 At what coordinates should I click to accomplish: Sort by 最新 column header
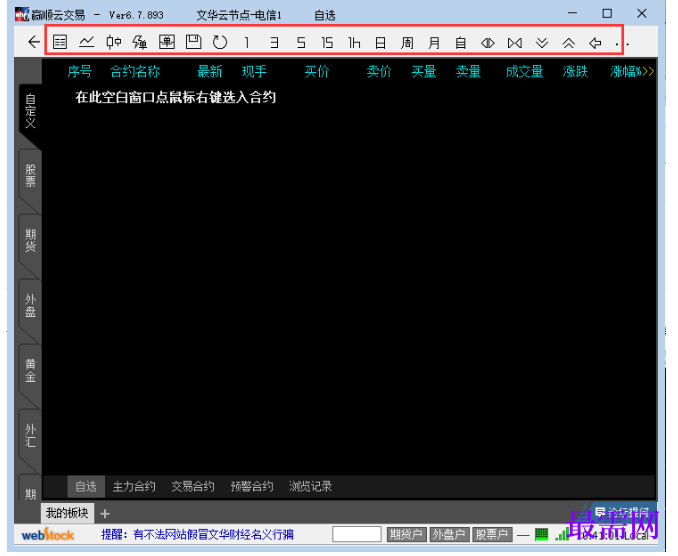[x=210, y=71]
